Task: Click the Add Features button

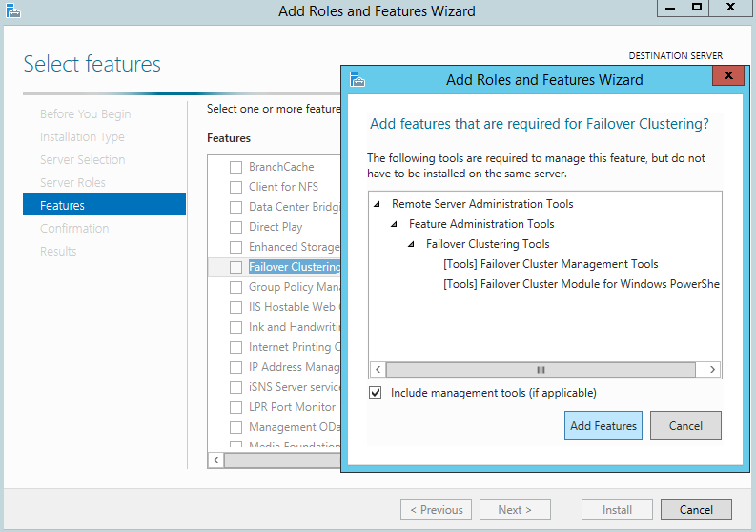Action: (x=603, y=425)
